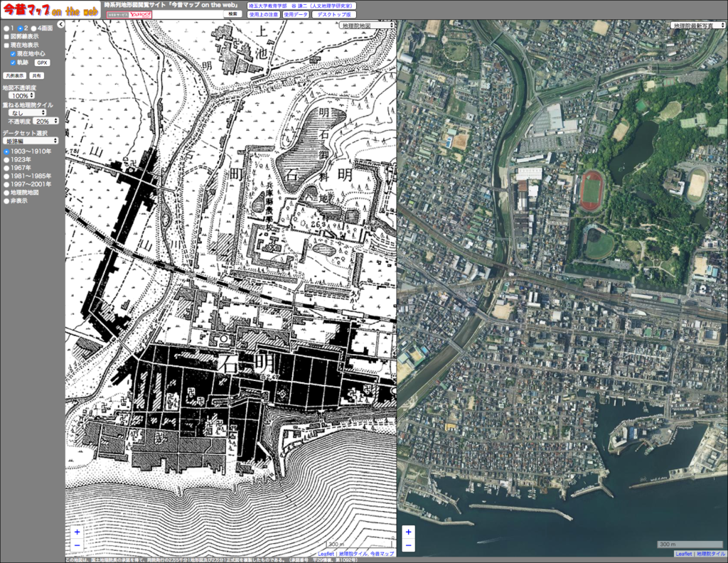
Task: Click the Yahoo web service logo
Action: [129, 14]
